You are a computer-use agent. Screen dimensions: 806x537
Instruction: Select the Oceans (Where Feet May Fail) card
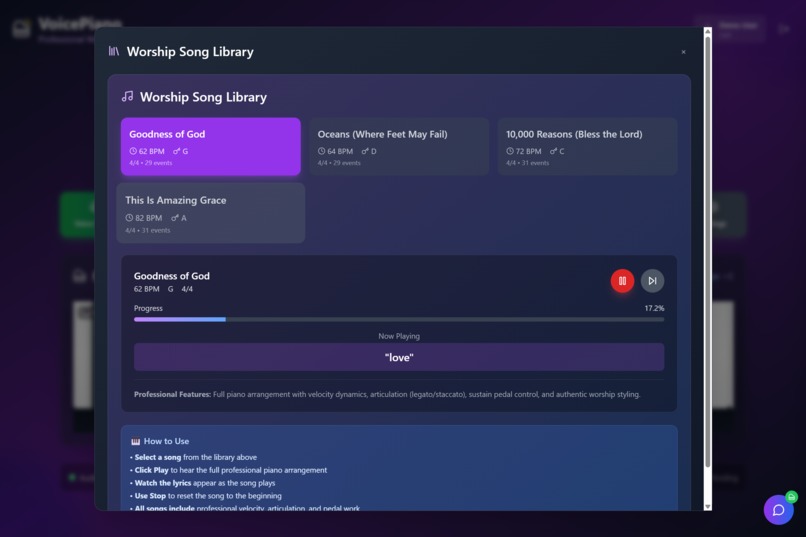[x=399, y=146]
